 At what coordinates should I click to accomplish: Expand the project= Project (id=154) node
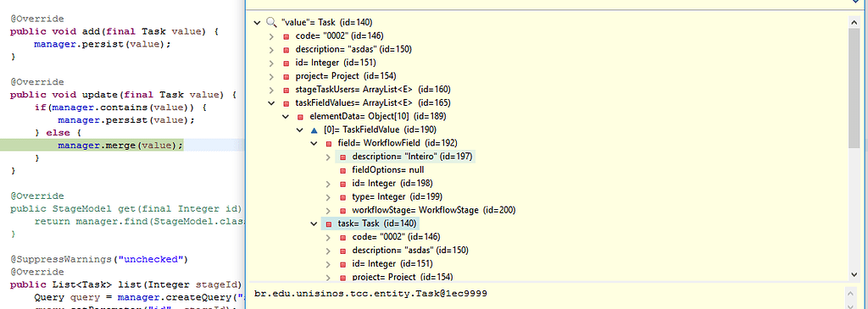click(x=271, y=76)
